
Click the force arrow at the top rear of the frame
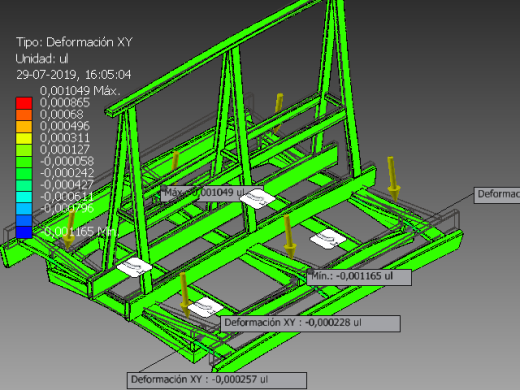(278, 112)
